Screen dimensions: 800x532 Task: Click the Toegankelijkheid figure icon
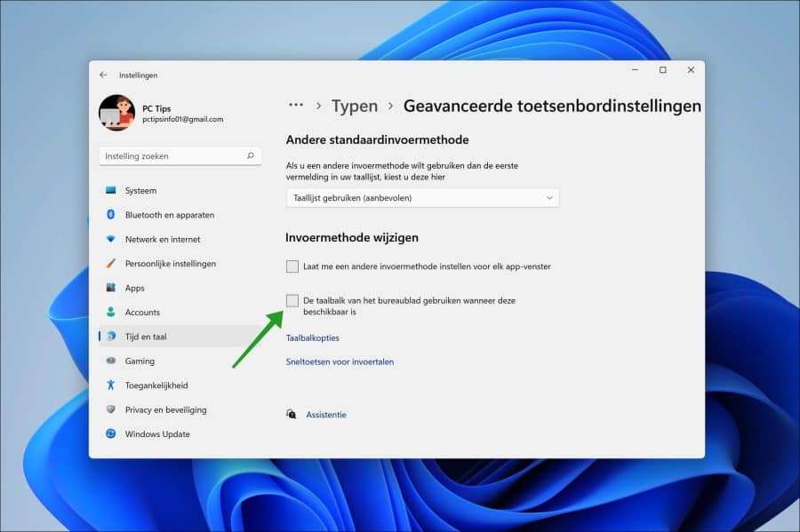pyautogui.click(x=111, y=385)
